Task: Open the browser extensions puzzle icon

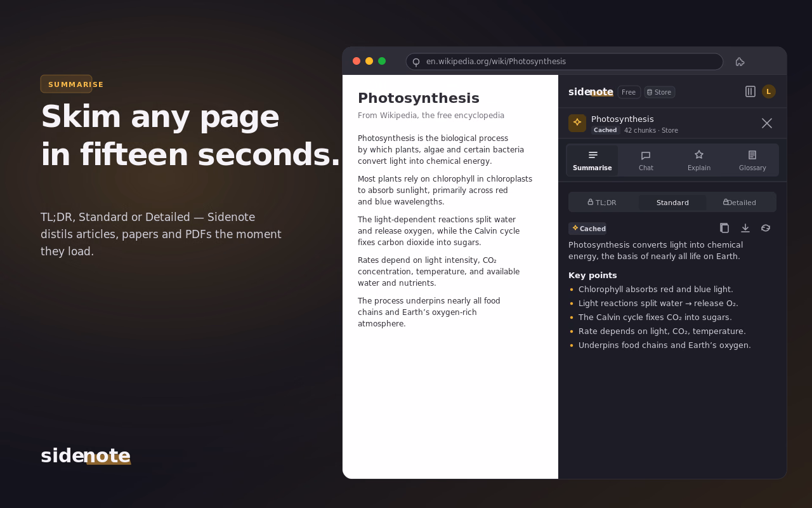Action: coord(740,62)
